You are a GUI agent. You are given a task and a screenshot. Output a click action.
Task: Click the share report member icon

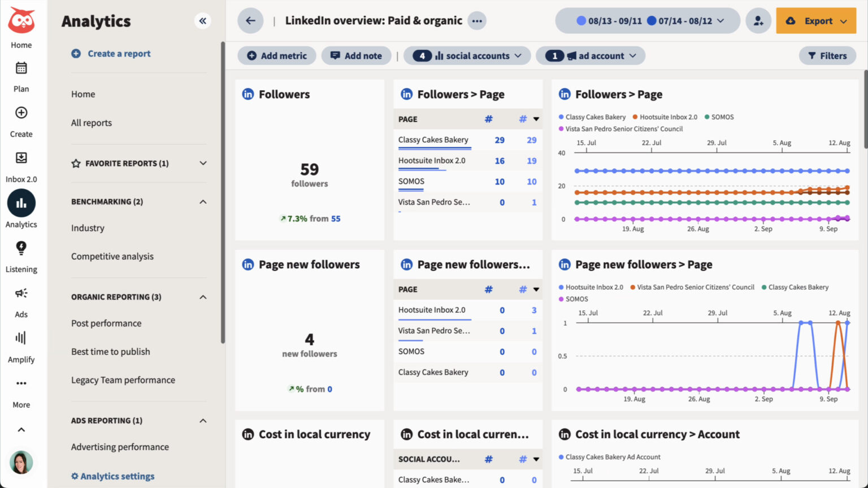(758, 20)
